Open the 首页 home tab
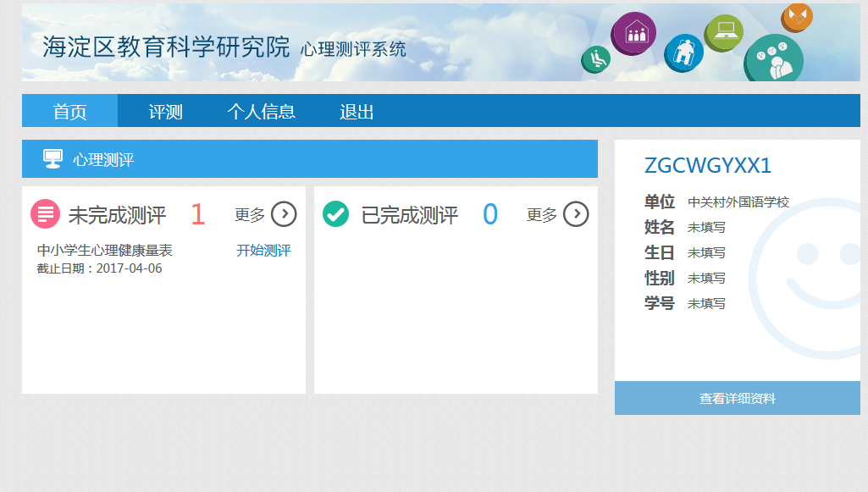 (x=69, y=111)
